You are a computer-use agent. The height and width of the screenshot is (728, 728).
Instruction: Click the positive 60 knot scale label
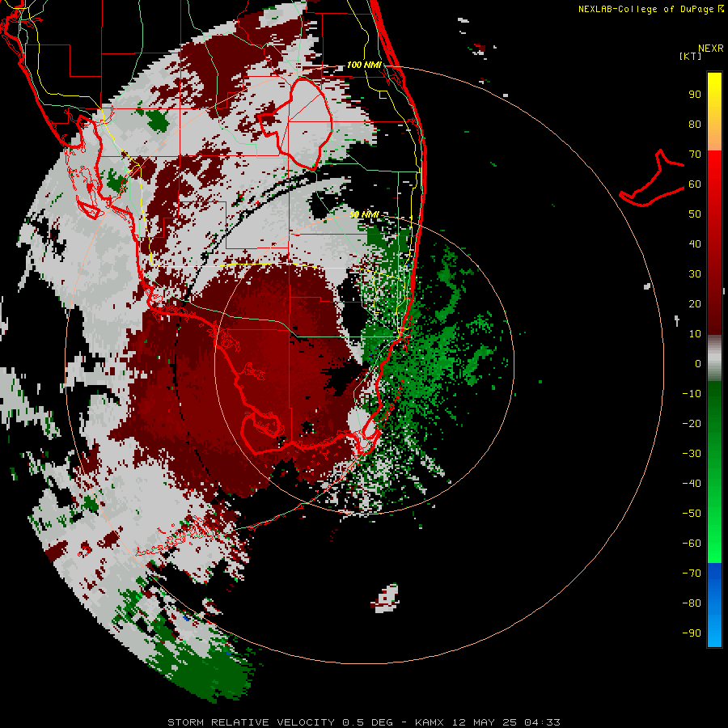coord(695,184)
